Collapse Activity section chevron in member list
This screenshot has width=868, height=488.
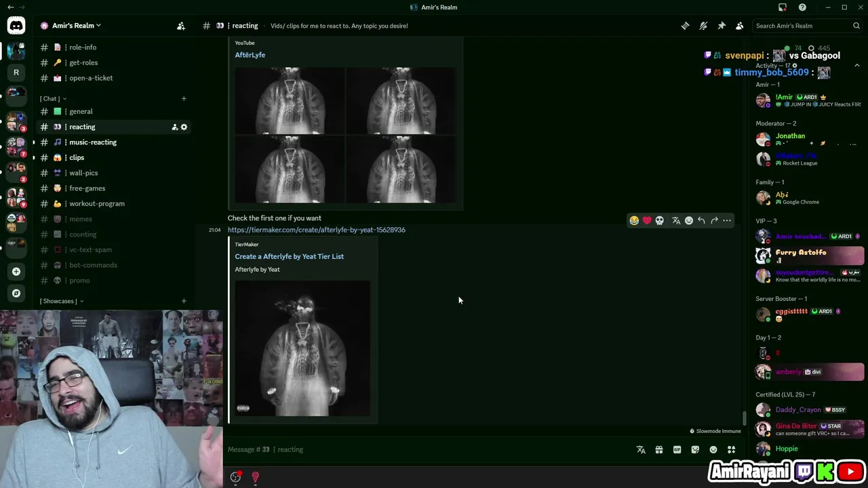856,66
